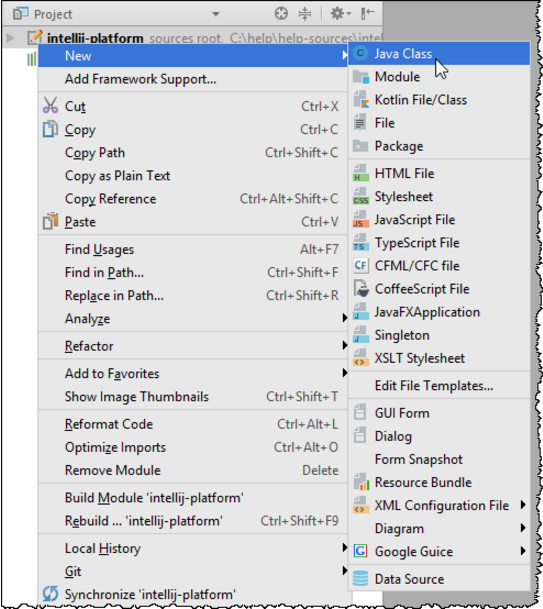Click the JavaScript File JS icon
The width and height of the screenshot is (543, 609).
(360, 219)
